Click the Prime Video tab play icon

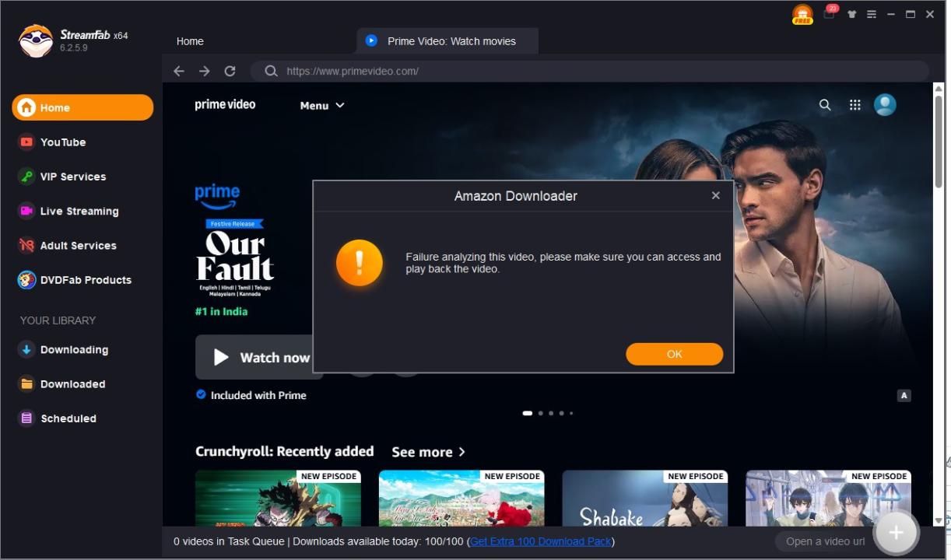[x=371, y=40]
